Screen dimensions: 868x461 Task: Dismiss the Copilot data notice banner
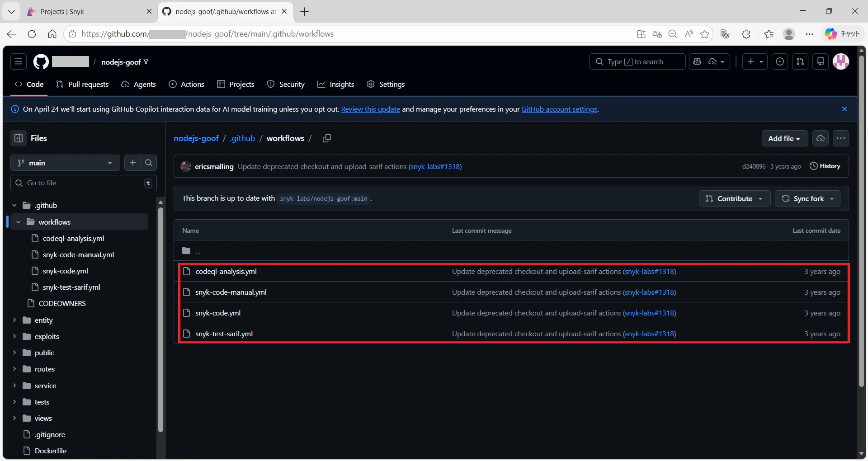(844, 109)
